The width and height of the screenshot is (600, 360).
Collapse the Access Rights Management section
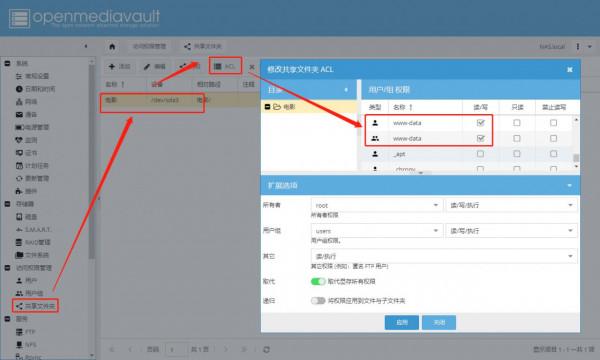[x=7, y=268]
